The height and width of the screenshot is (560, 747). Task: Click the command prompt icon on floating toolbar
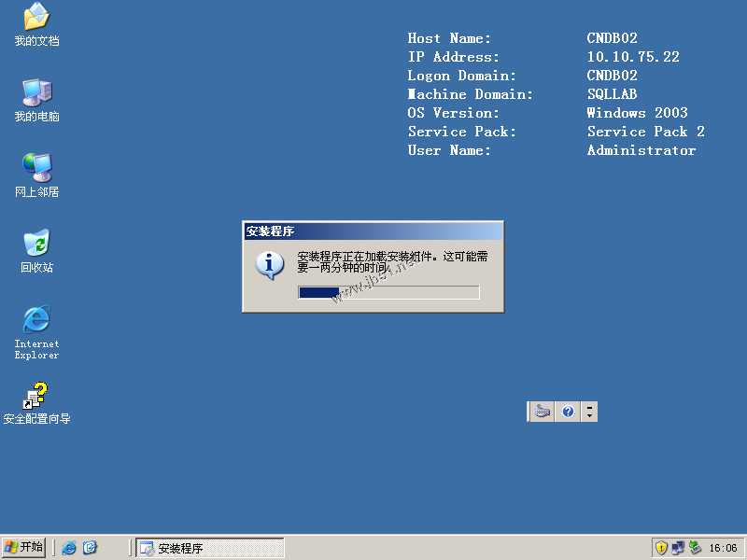542,411
